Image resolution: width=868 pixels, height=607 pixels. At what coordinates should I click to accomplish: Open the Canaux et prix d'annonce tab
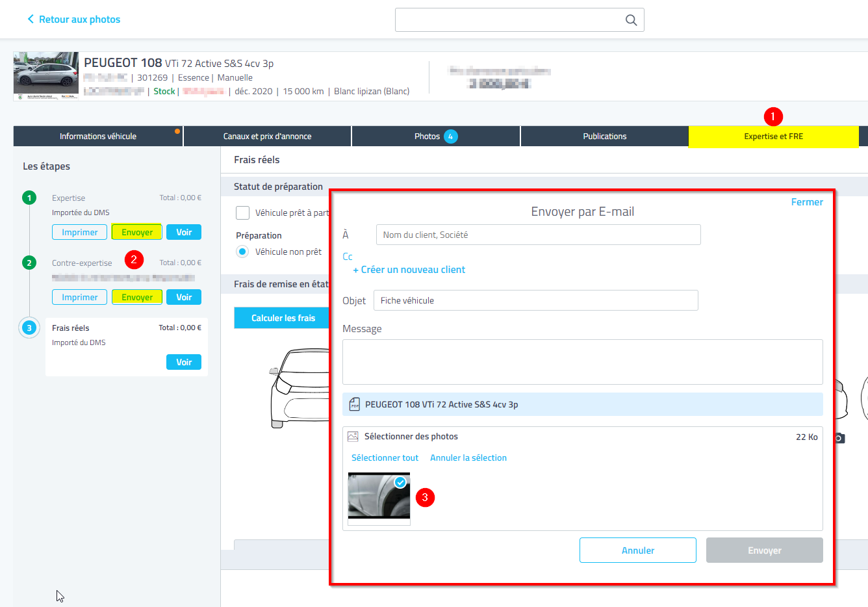[x=267, y=136]
